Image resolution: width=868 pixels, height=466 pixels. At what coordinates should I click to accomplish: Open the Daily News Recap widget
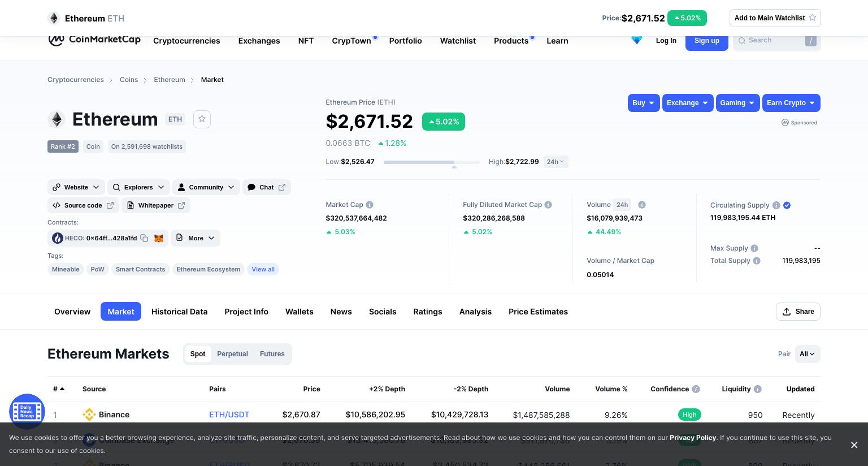click(x=27, y=412)
